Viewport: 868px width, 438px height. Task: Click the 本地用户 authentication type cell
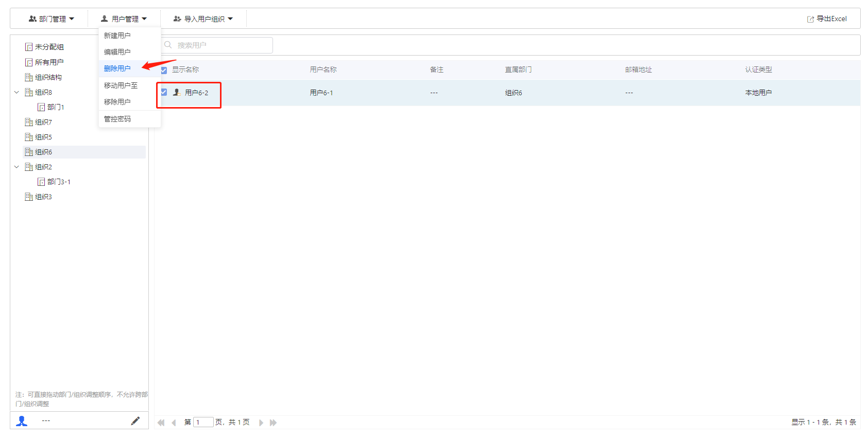(759, 93)
